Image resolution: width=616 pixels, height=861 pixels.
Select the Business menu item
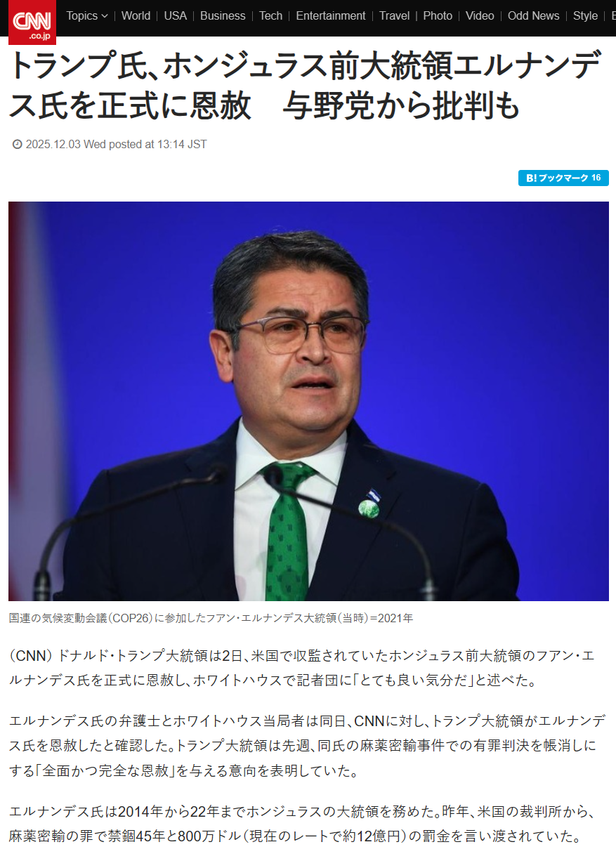tap(223, 15)
